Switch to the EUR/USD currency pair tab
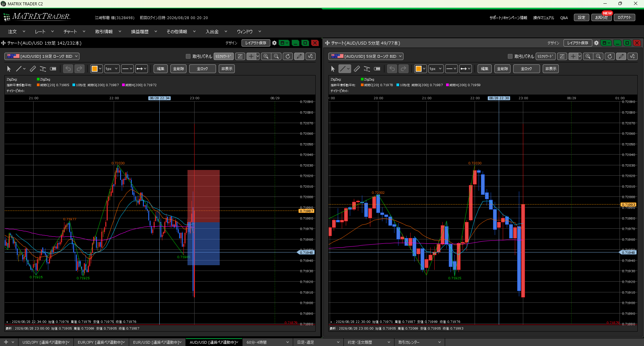Viewport: 644px width, 346px height. click(157, 342)
